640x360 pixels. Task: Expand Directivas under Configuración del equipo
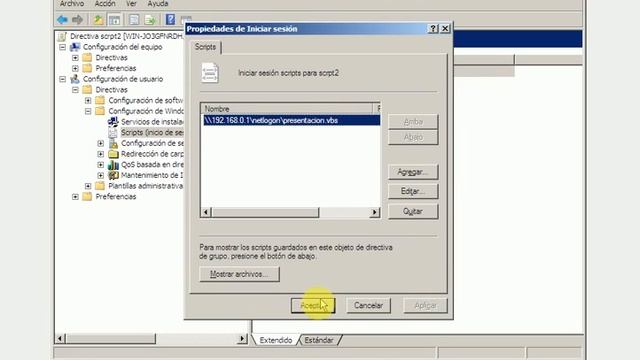75,58
